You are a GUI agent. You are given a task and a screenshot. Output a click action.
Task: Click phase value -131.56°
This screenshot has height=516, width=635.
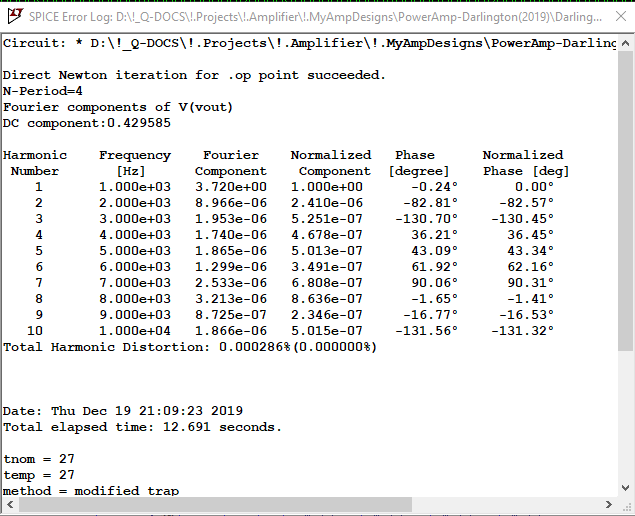click(x=426, y=331)
